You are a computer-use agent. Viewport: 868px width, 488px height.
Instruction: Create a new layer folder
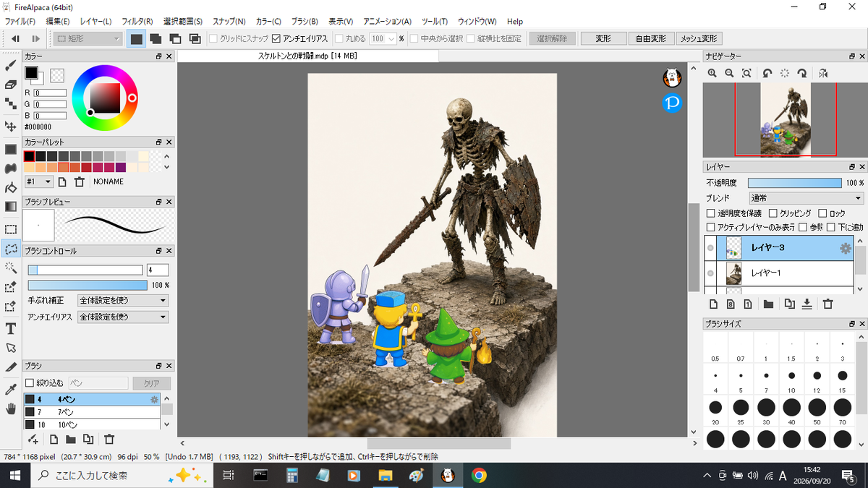click(768, 304)
